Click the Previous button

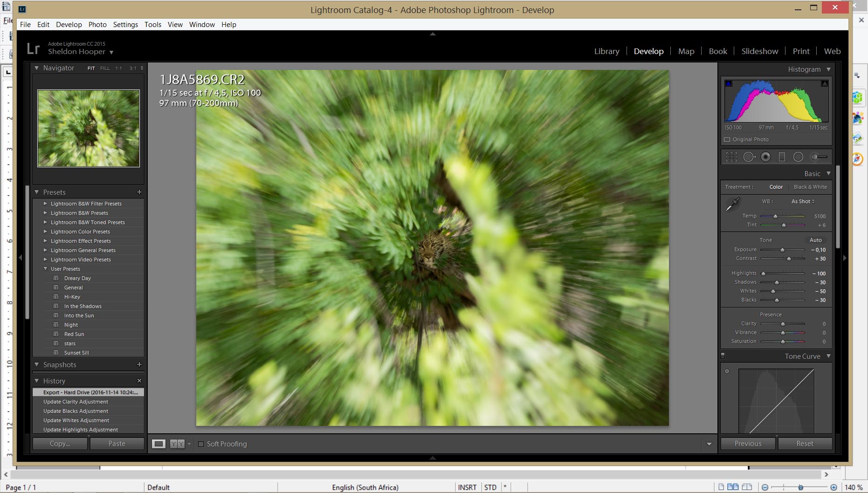click(x=747, y=443)
